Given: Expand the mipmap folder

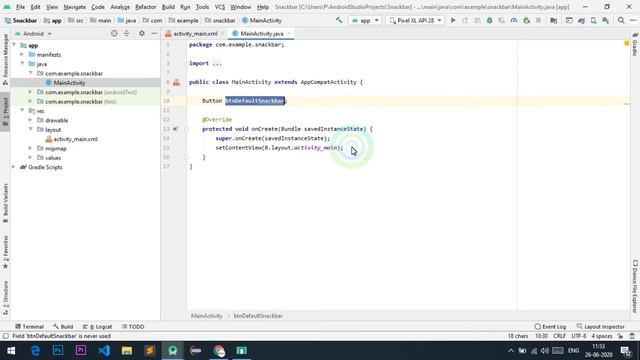Looking at the screenshot, I should pyautogui.click(x=30, y=149).
